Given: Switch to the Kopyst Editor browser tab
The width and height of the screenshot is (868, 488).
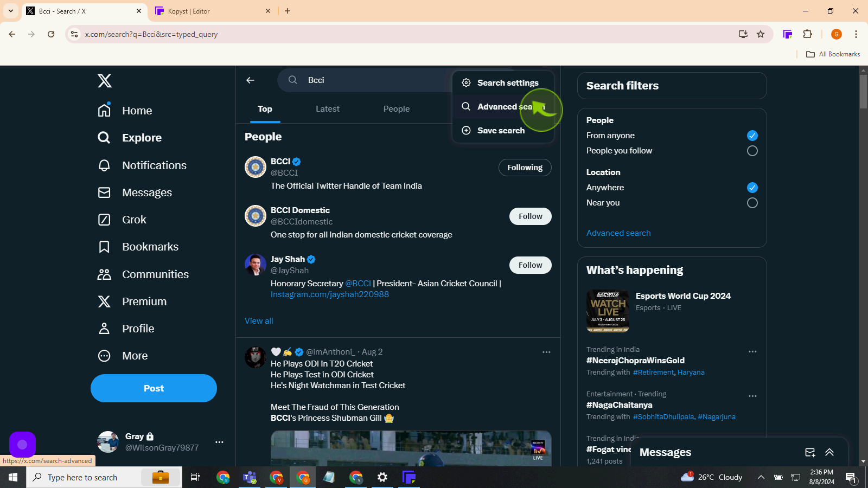Looking at the screenshot, I should tap(212, 11).
